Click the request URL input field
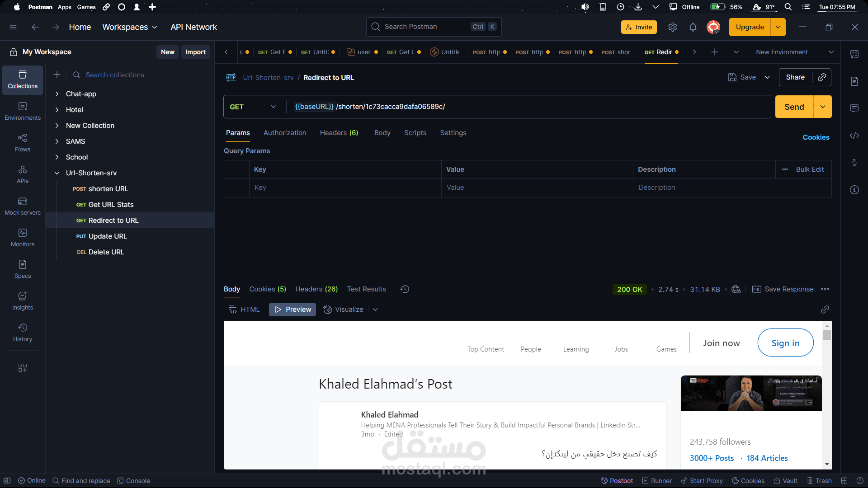Image resolution: width=868 pixels, height=488 pixels. point(529,107)
